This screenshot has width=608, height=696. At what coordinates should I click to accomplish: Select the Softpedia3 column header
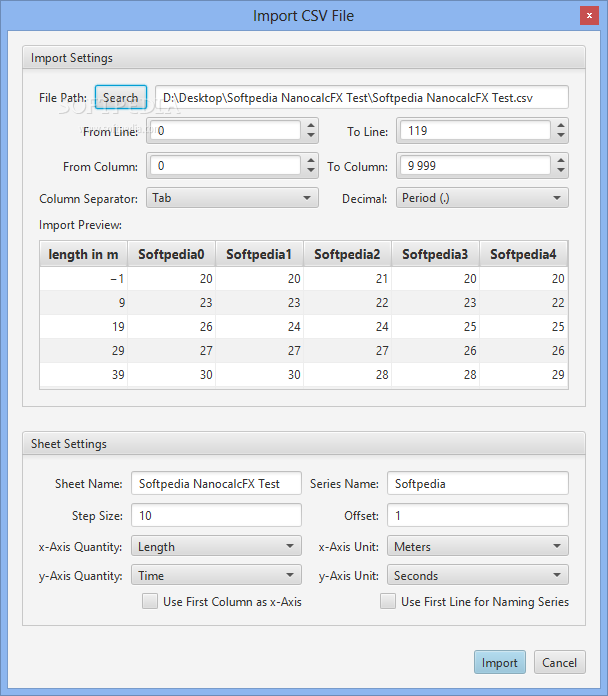(435, 254)
